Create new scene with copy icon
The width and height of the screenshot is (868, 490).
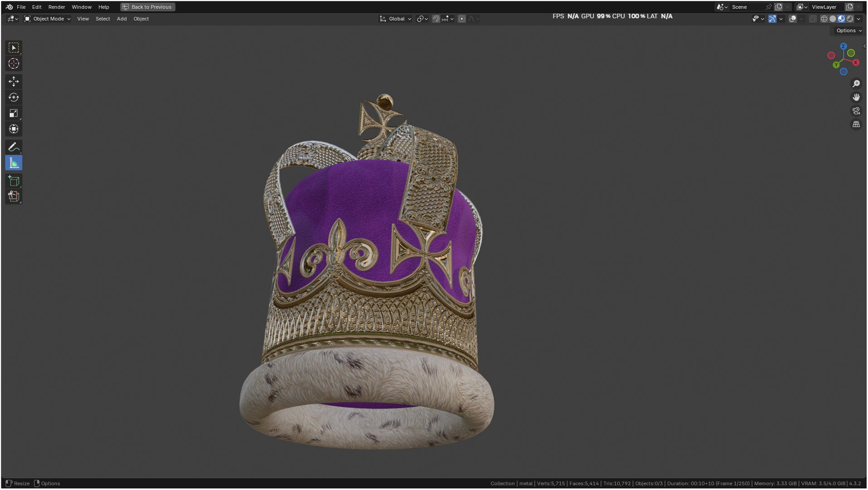[779, 7]
